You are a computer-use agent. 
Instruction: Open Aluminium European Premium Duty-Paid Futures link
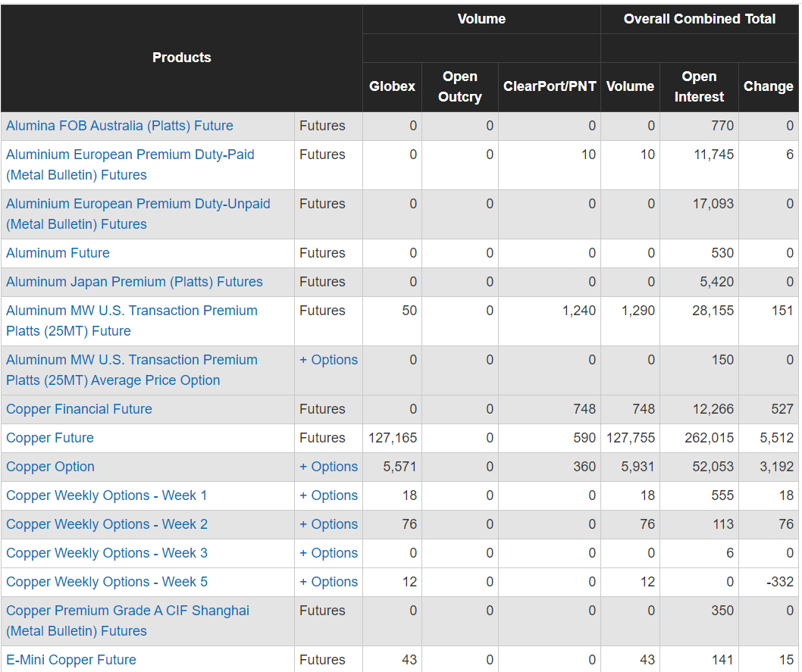point(130,164)
